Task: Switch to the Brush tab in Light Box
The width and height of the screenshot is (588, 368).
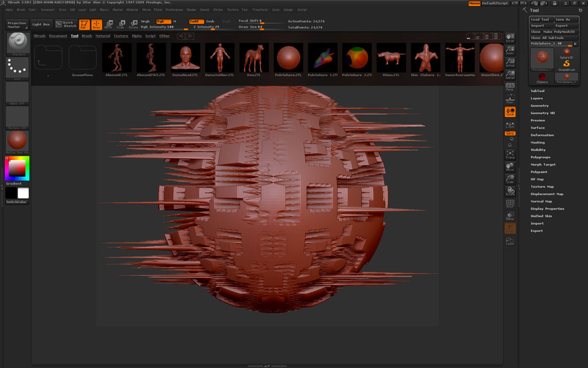Action: [x=86, y=36]
